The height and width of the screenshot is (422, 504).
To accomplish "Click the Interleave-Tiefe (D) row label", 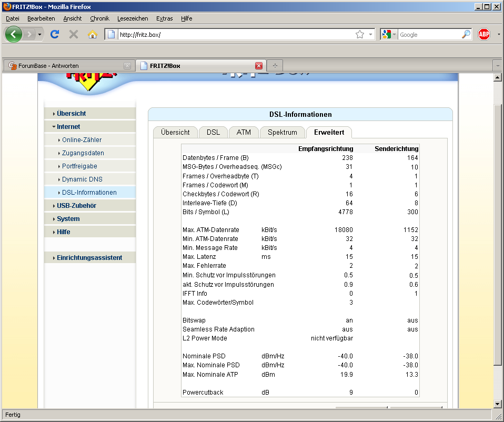I will [x=209, y=203].
